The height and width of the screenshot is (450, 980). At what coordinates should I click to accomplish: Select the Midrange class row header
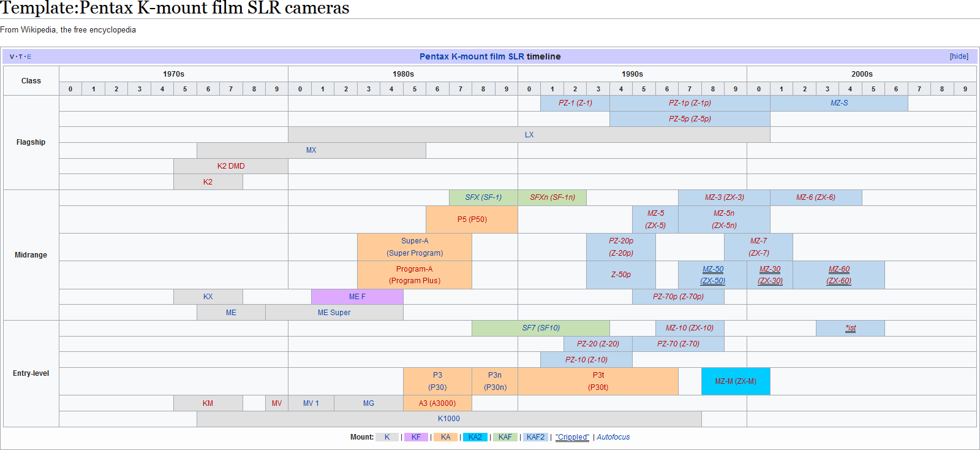click(x=31, y=255)
